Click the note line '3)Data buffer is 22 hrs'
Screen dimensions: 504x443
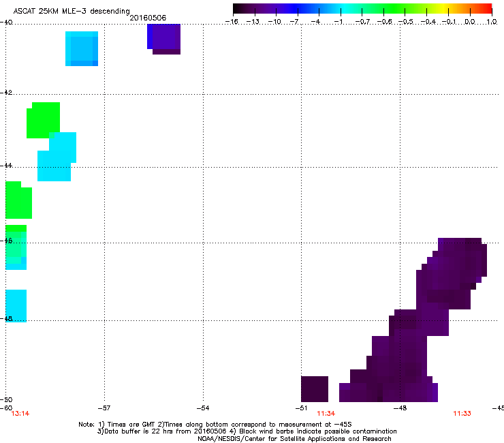click(247, 431)
